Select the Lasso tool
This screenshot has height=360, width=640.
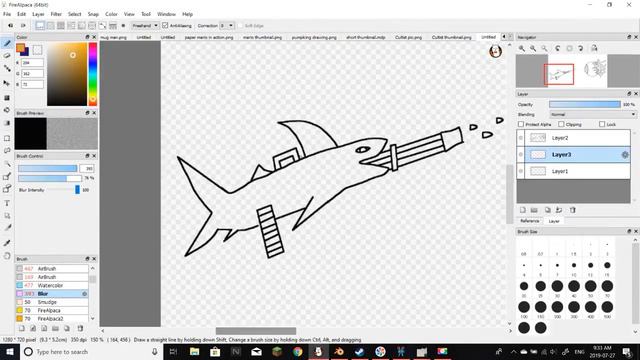[7, 151]
